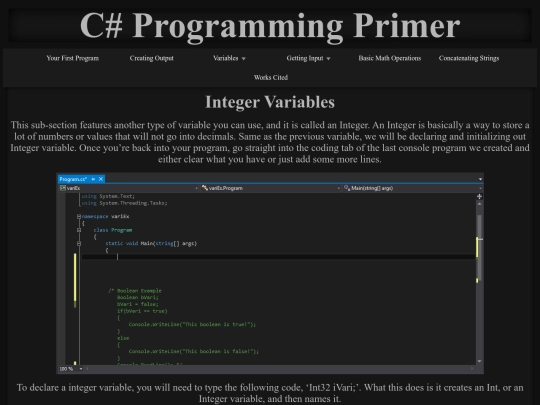Click the editor scrollbar down arrow

pos(479,361)
